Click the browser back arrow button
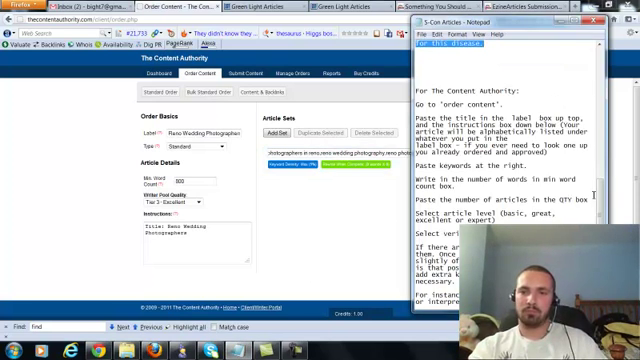Screen dimensions: 640x360 pos(9,19)
